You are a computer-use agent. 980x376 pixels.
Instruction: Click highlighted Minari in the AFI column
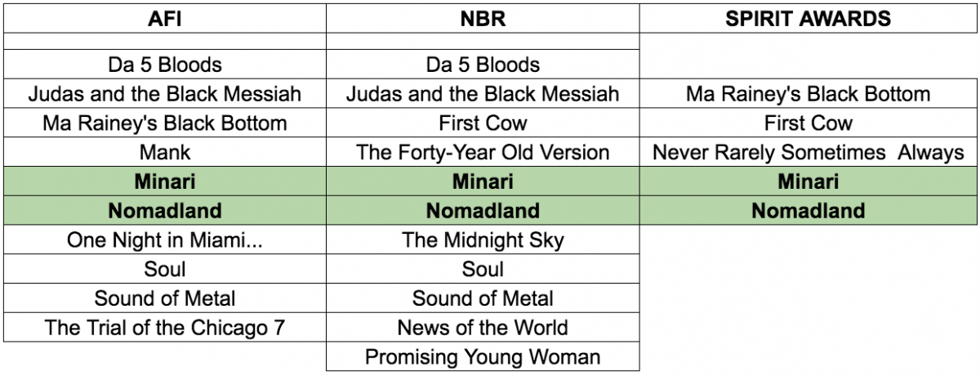[x=164, y=181]
